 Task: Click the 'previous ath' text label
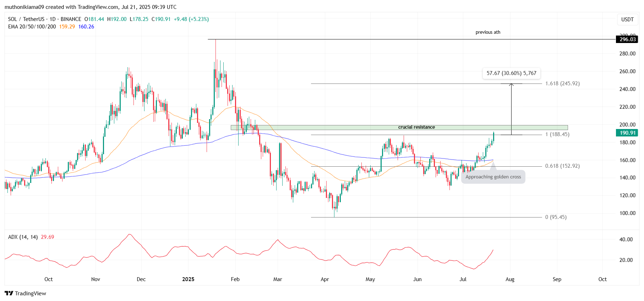[x=487, y=32]
